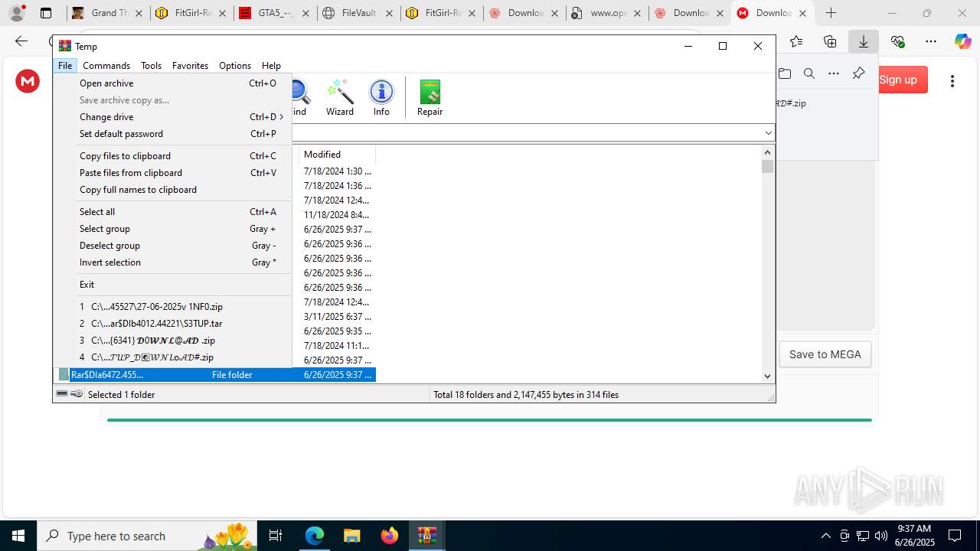Select Set default password
980x551 pixels.
tap(172, 134)
